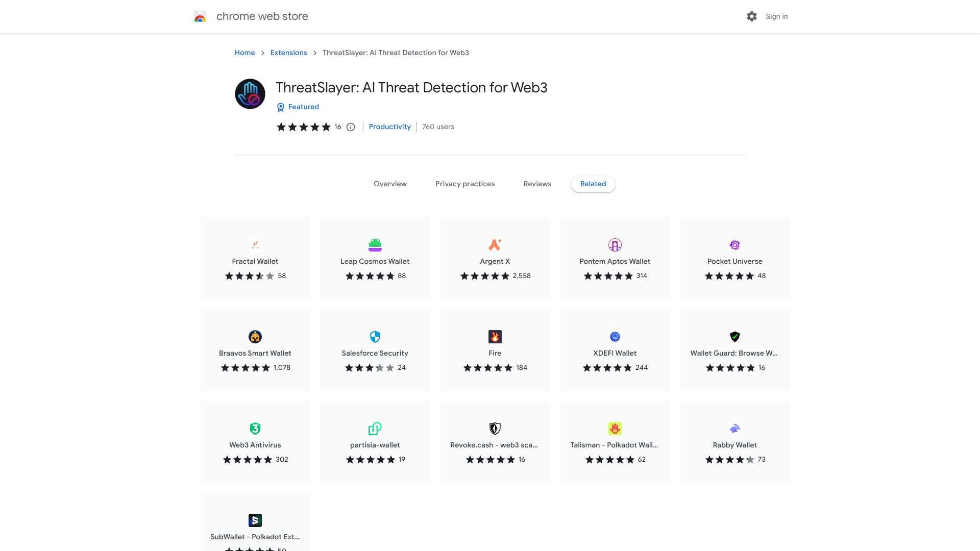Viewport: 980px width, 551px height.
Task: Open the Chrome Web Store logo
Action: (x=200, y=16)
